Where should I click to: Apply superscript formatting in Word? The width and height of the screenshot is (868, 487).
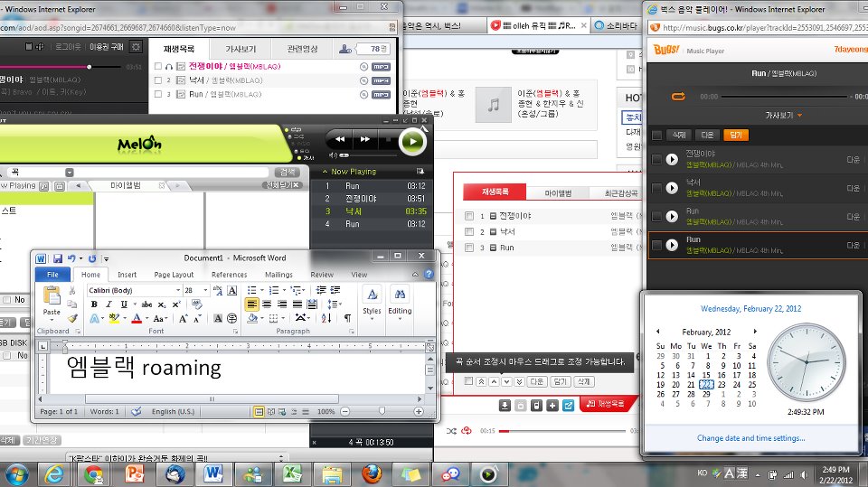tap(176, 304)
